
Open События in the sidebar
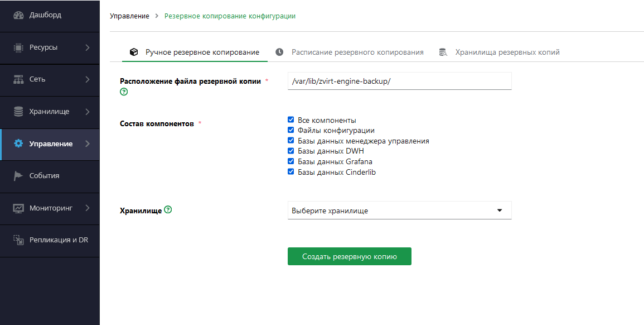tap(50, 176)
